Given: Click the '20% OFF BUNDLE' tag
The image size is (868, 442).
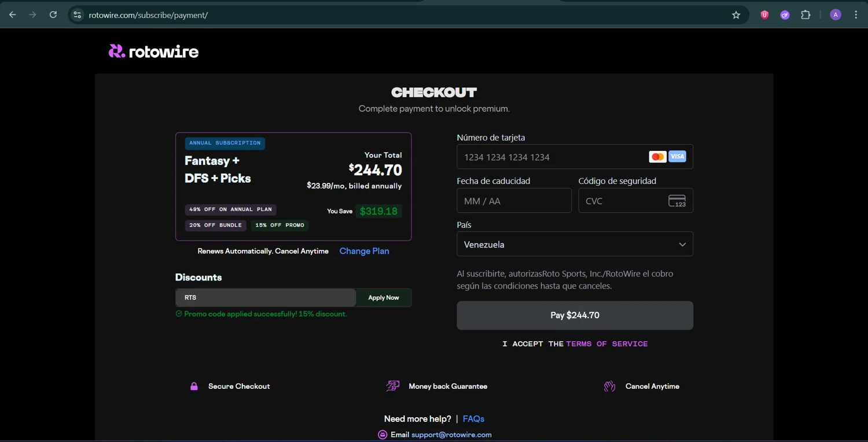Looking at the screenshot, I should tap(215, 225).
